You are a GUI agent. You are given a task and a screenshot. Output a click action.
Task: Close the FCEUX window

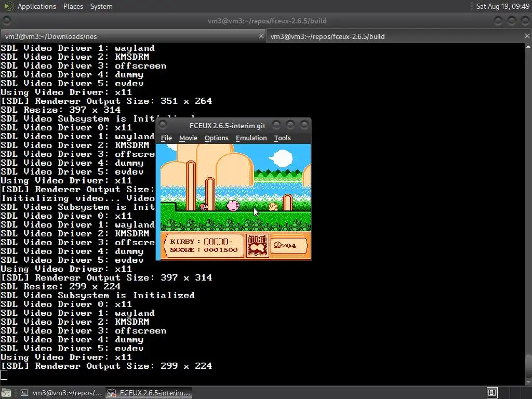304,125
